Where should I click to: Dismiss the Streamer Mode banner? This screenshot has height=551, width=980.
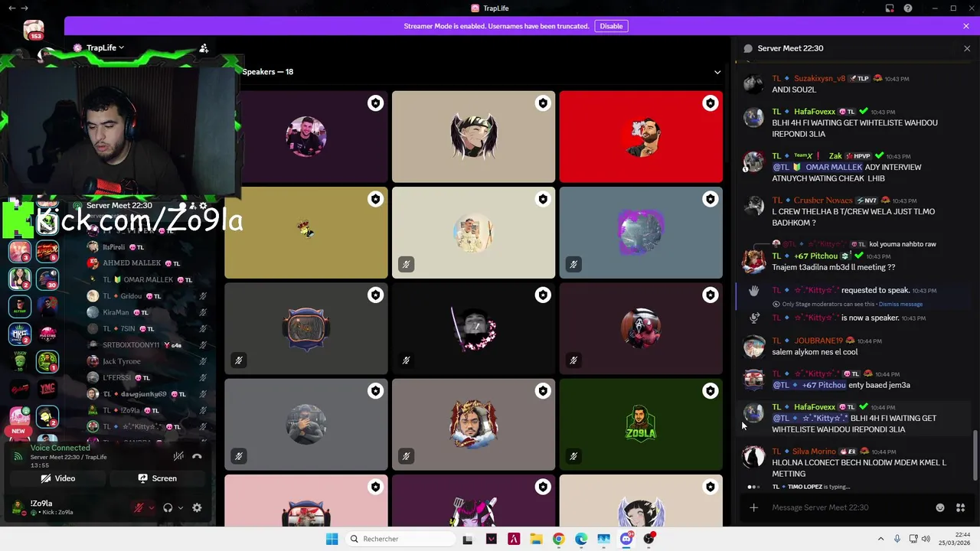(x=966, y=26)
